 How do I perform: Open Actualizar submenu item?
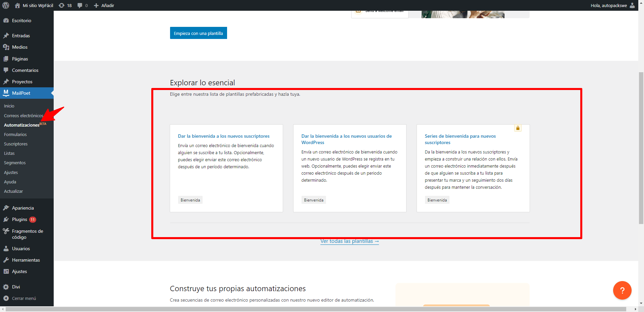13,191
